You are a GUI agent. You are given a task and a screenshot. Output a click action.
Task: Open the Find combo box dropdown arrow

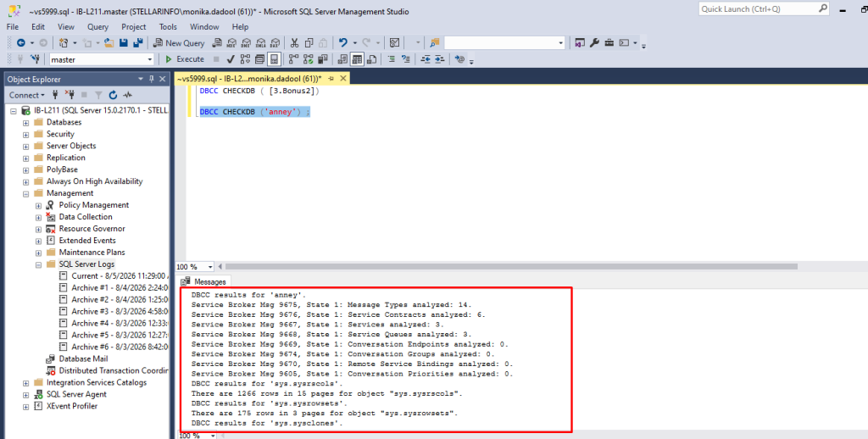pos(560,42)
